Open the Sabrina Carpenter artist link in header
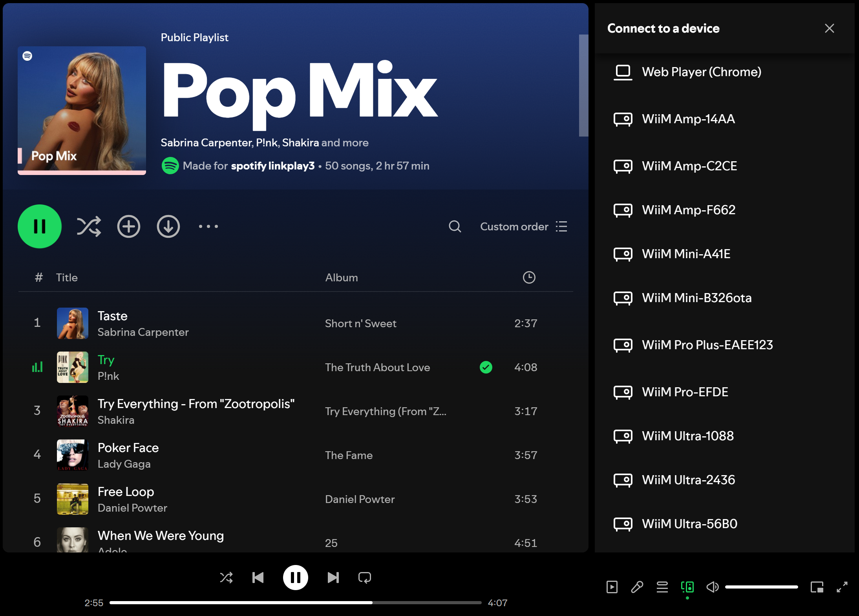859x616 pixels. (206, 142)
